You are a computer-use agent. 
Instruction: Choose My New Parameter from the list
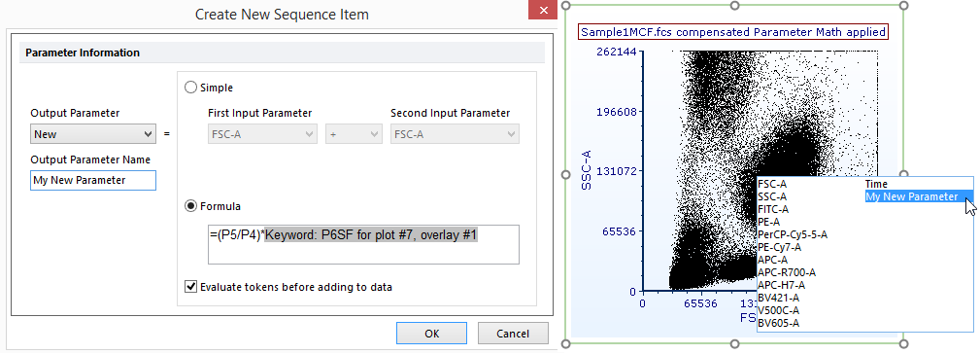(x=911, y=197)
